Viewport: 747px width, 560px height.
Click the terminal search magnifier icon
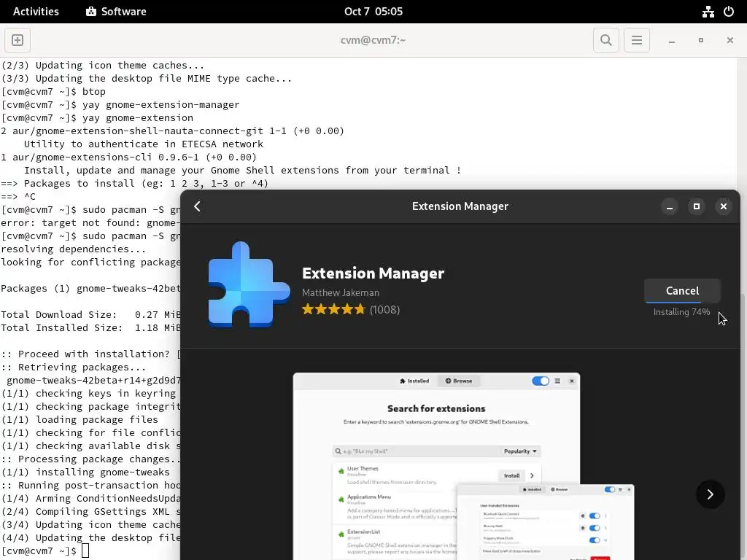(606, 40)
